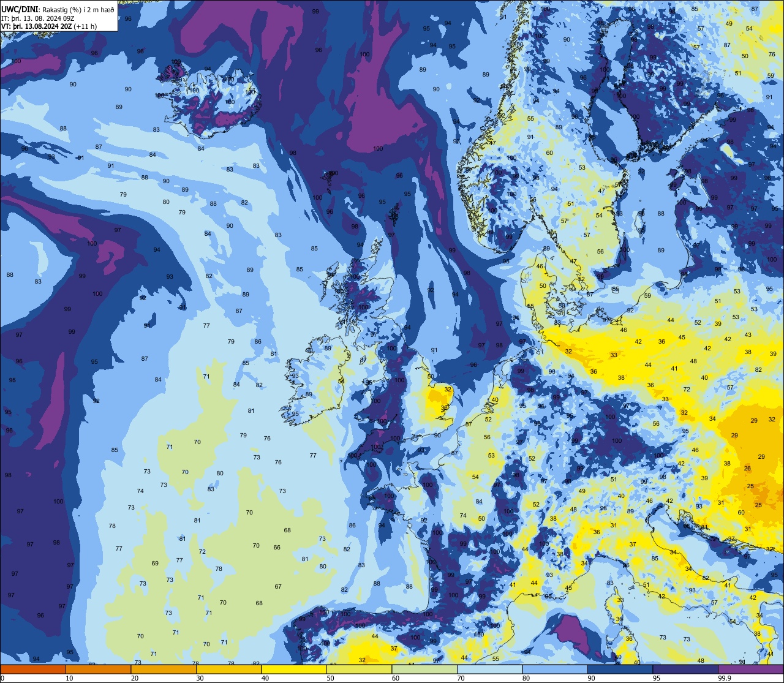Click the legend tick label '95'
784x683 pixels.
(657, 678)
